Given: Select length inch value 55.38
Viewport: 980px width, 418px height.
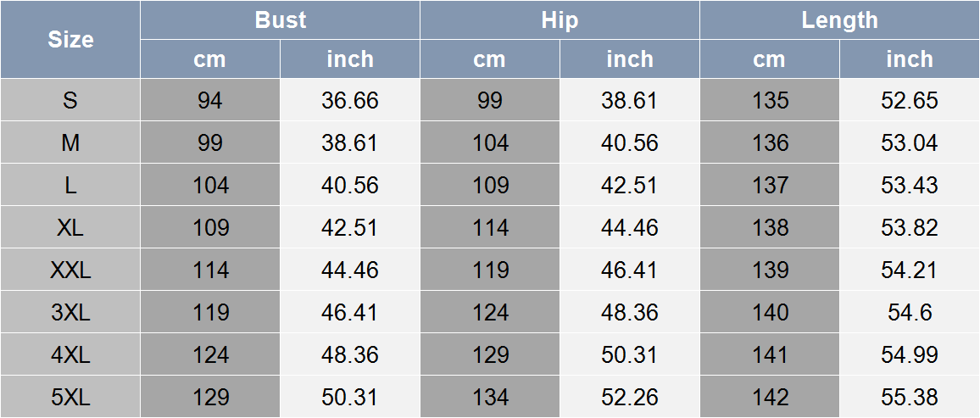Looking at the screenshot, I should (910, 397).
